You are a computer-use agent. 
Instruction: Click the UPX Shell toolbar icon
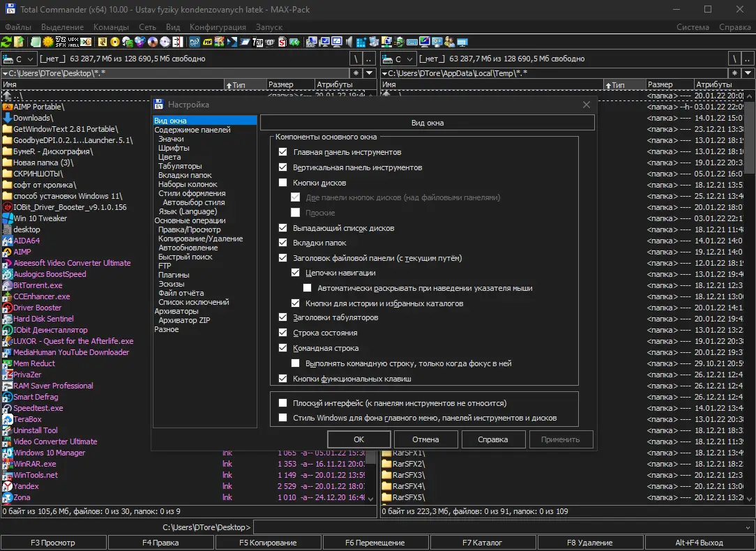(x=73, y=42)
